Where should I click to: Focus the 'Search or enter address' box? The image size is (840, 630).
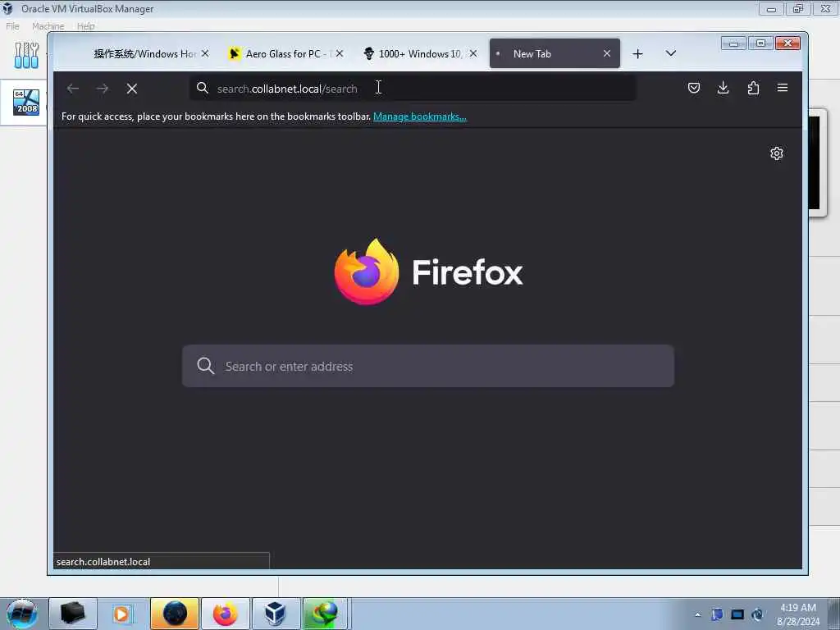click(x=428, y=367)
